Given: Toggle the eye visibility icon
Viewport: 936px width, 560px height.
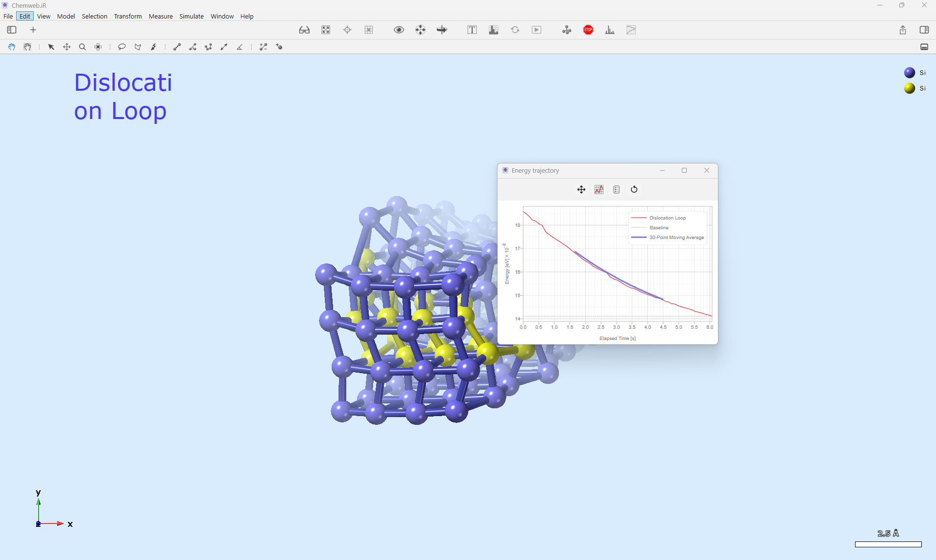Looking at the screenshot, I should (399, 30).
